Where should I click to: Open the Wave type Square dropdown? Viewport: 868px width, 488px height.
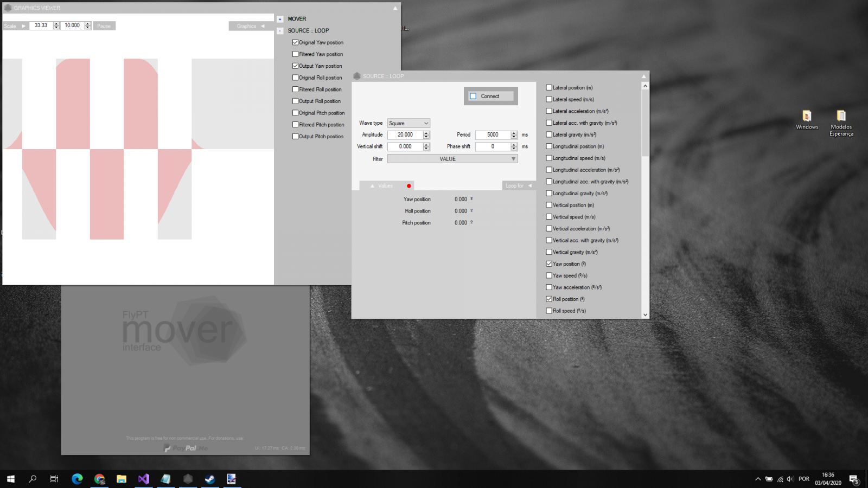(x=409, y=123)
